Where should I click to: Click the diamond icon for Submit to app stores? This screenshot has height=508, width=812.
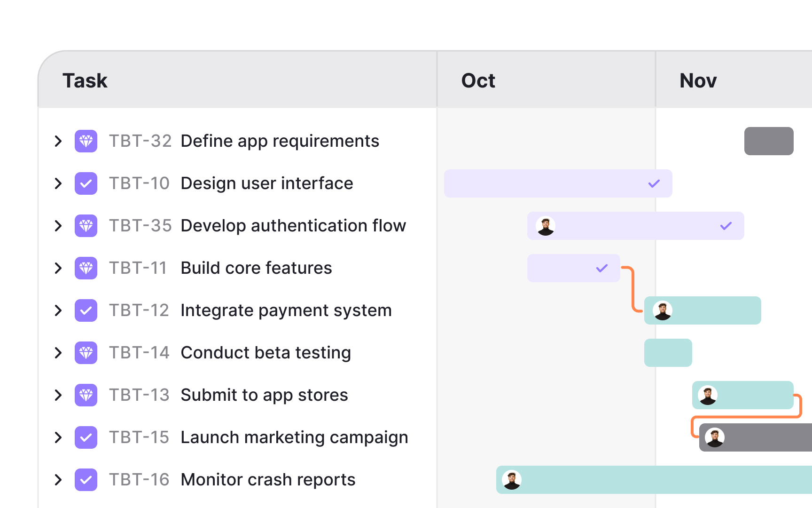point(86,395)
